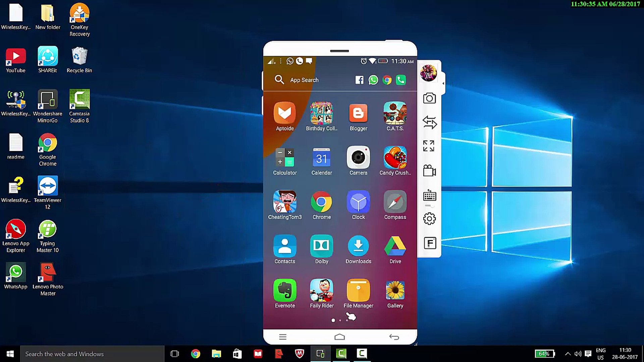Show hidden system tray icons

(568, 354)
